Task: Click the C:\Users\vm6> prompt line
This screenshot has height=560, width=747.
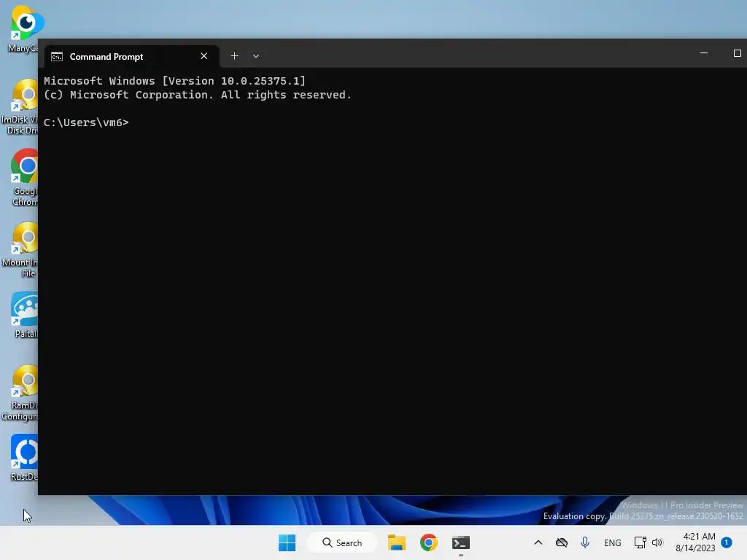Action: [x=86, y=122]
